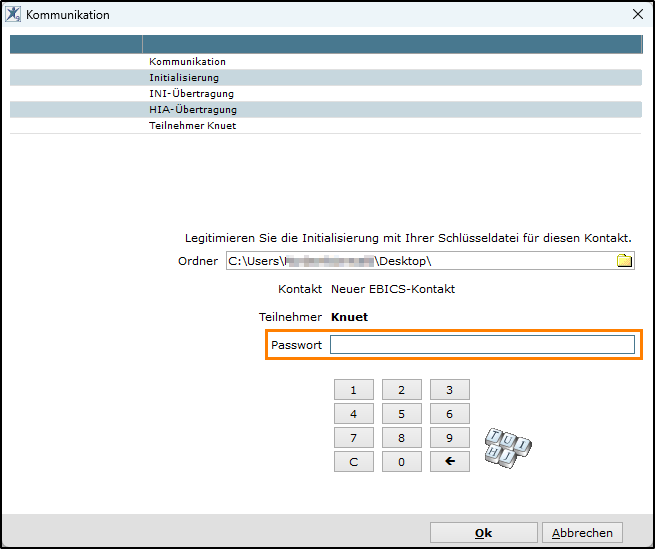655x549 pixels.
Task: Open the on-screen keyboard keys icon
Action: [x=508, y=447]
